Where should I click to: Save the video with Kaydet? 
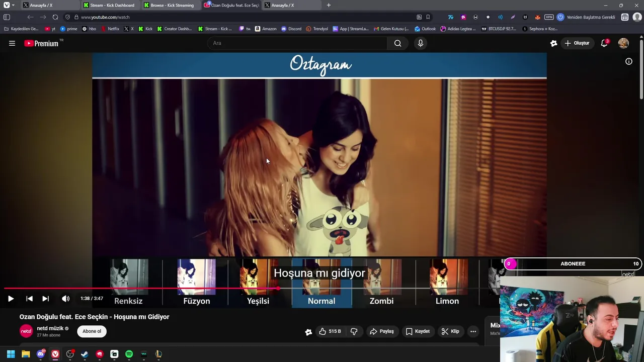tap(418, 331)
